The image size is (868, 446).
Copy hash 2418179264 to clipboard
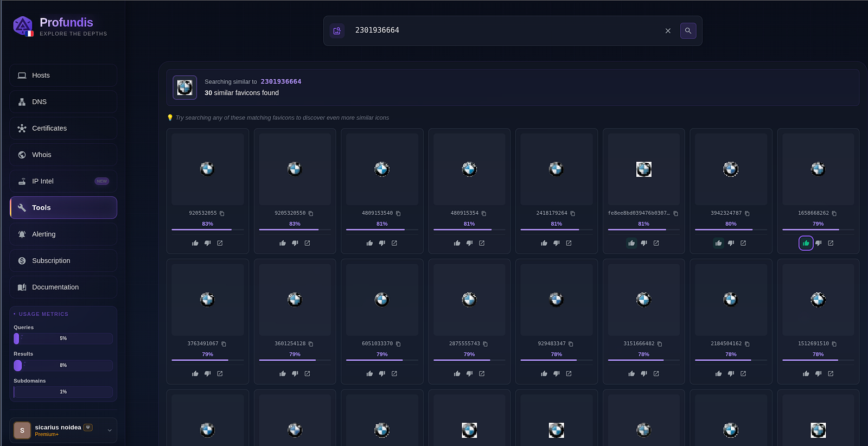[x=572, y=214]
